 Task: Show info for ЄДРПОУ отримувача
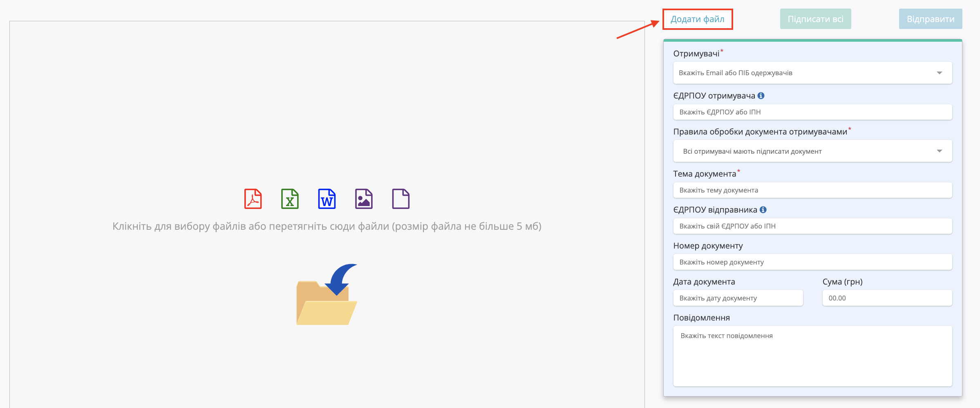pyautogui.click(x=761, y=96)
